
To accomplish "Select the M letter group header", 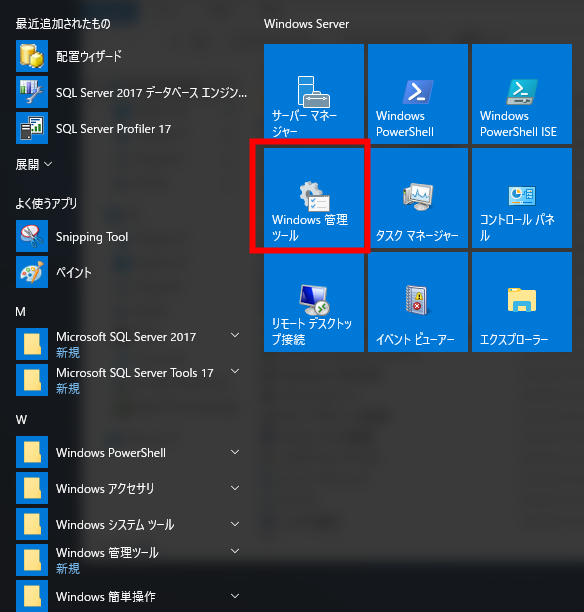I will click(x=21, y=312).
